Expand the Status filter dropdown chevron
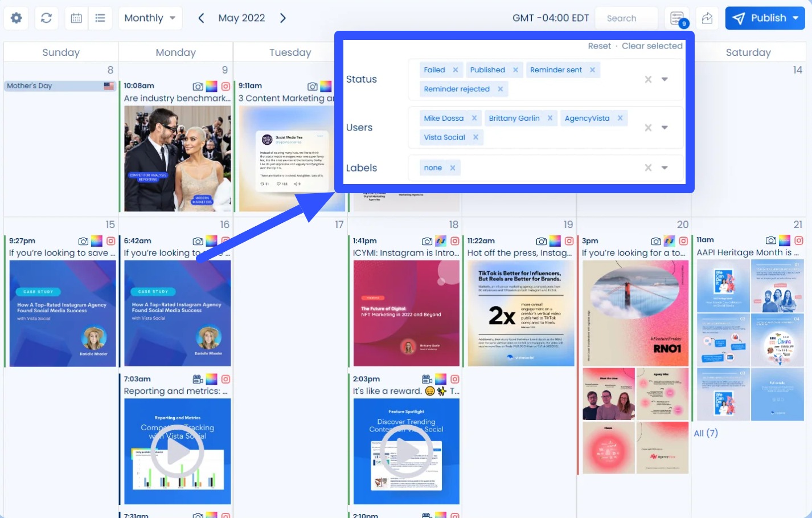This screenshot has width=812, height=518. pyautogui.click(x=665, y=79)
